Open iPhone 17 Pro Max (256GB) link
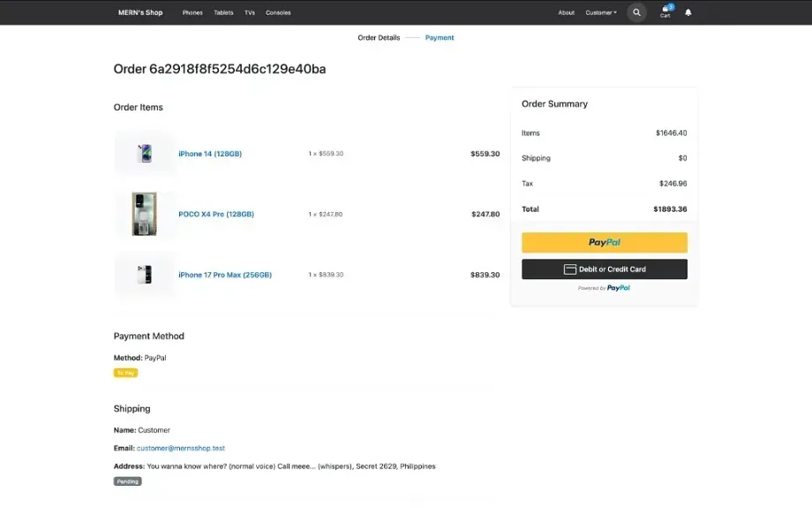Image resolution: width=812 pixels, height=508 pixels. click(225, 275)
